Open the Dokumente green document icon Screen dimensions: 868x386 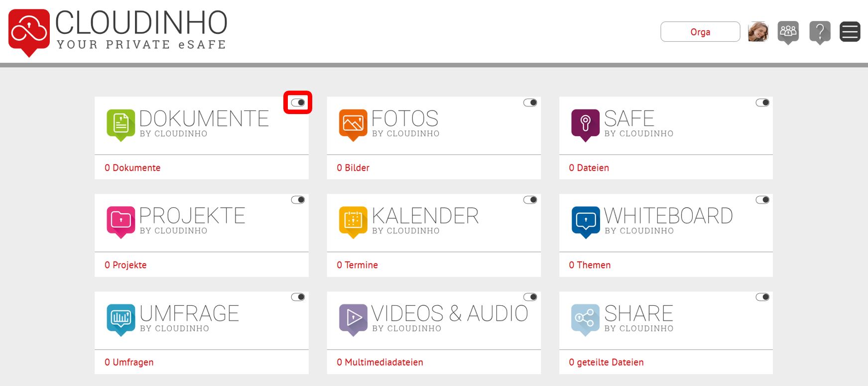[121, 125]
